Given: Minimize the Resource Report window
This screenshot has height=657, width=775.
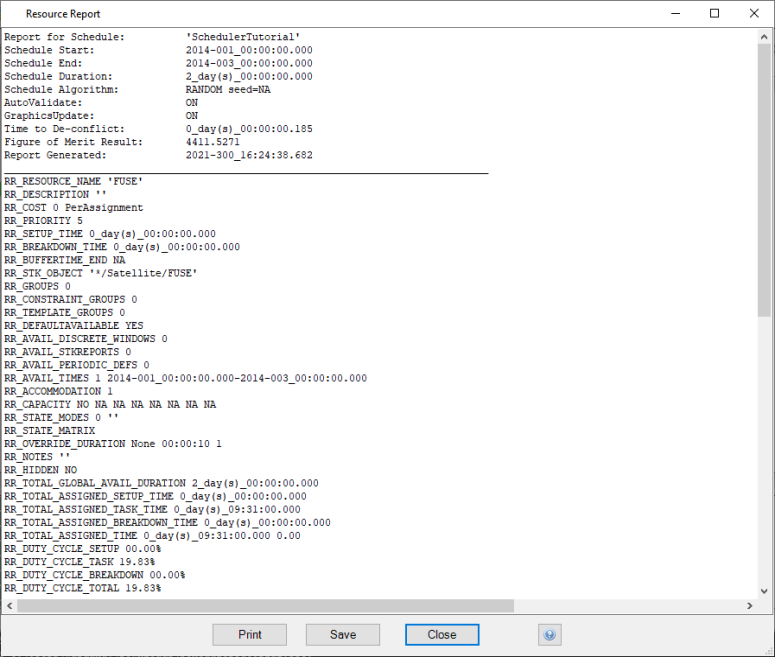Looking at the screenshot, I should tap(667, 14).
